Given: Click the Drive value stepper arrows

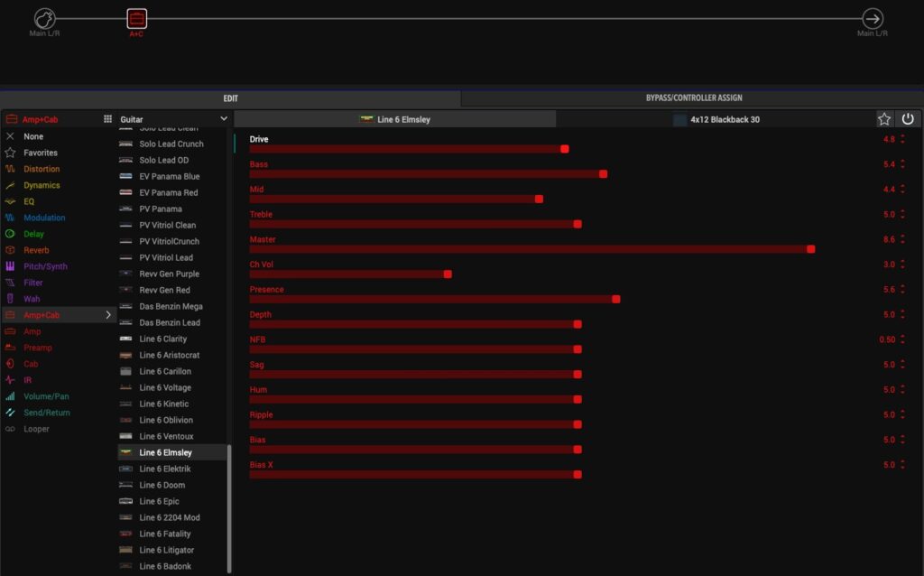Looking at the screenshot, I should coord(902,139).
